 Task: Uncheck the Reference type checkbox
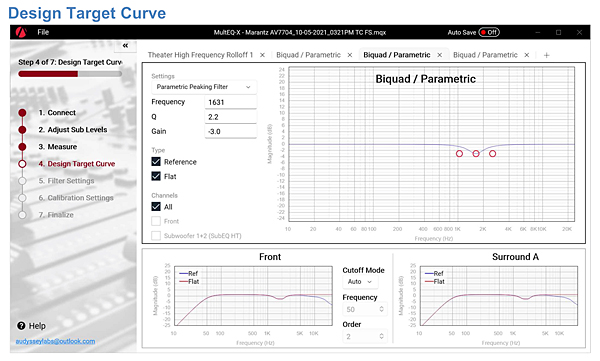156,162
